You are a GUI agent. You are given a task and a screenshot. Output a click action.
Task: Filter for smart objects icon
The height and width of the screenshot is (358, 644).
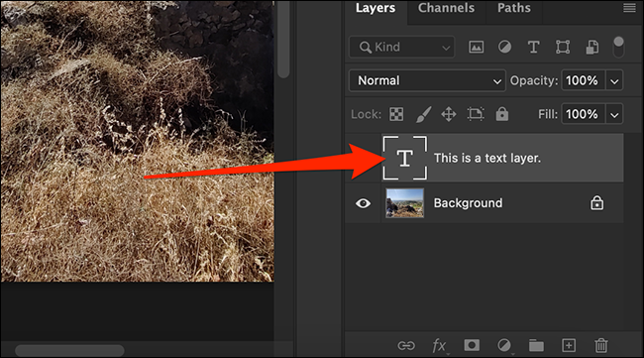(x=591, y=48)
